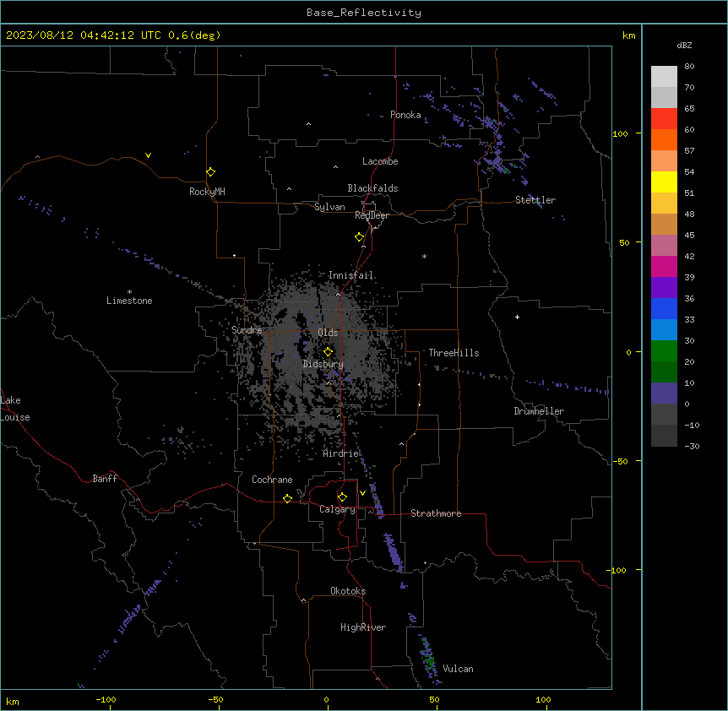Image resolution: width=728 pixels, height=711 pixels.
Task: Click the Limestone label
Action: click(x=129, y=301)
